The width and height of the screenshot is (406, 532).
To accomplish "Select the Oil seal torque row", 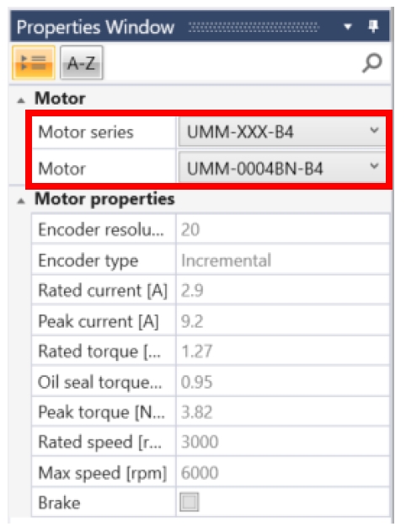I will [211, 381].
